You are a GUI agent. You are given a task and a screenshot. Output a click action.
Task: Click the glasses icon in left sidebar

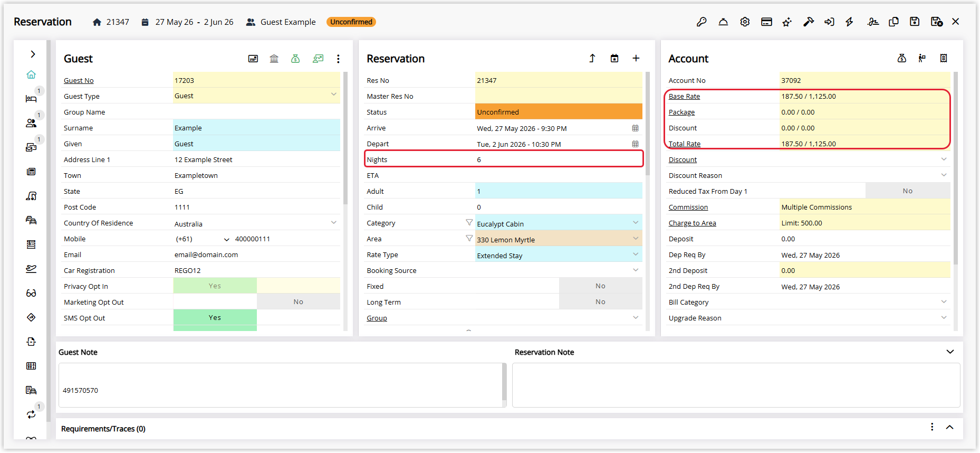[x=31, y=293]
